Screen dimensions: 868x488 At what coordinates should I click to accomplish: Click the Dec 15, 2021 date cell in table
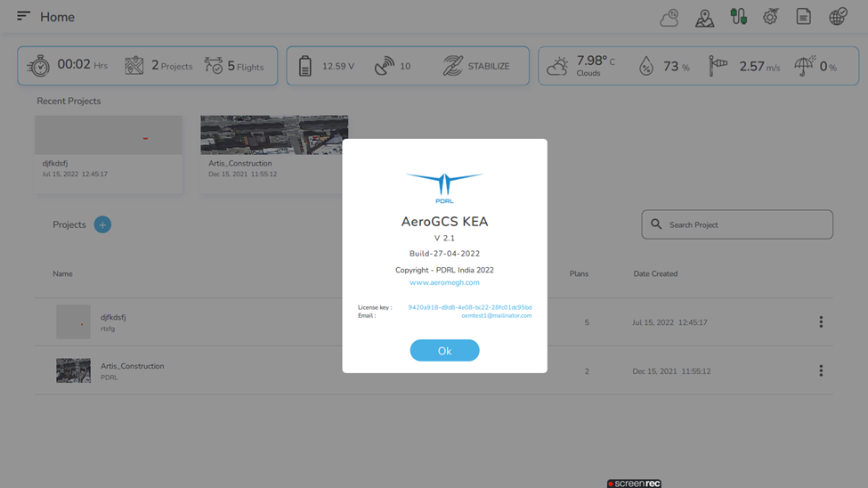671,371
